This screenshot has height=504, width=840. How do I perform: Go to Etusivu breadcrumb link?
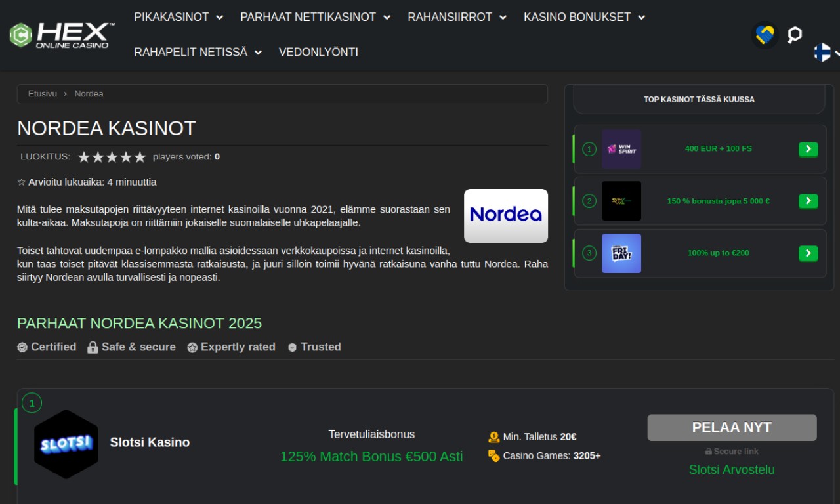point(43,94)
